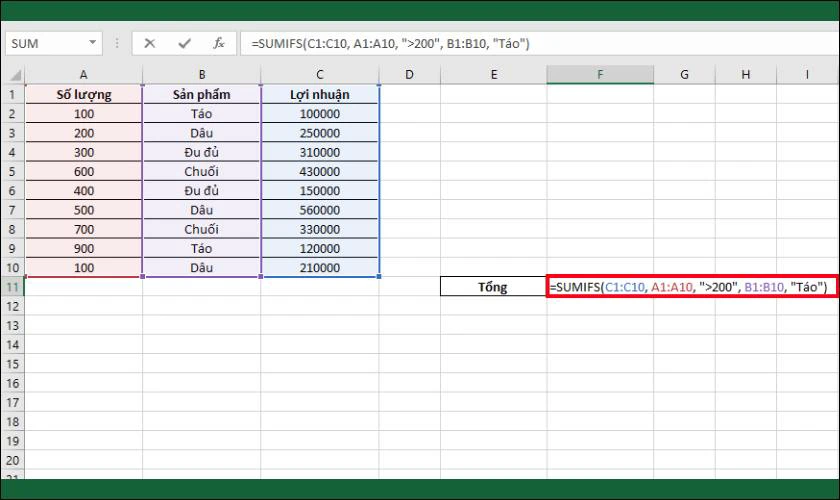Click 'Đu đủ' cell in row 4

[201, 152]
